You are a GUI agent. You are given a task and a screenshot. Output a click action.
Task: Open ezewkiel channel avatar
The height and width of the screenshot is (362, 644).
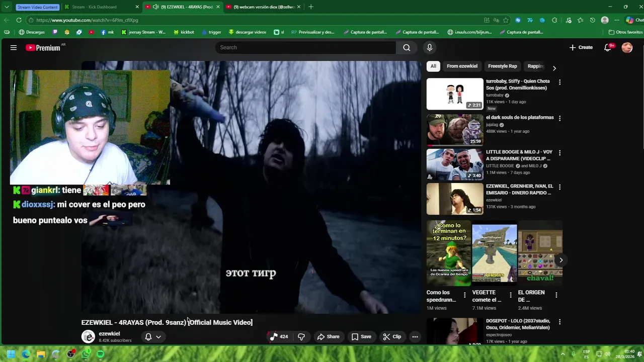pyautogui.click(x=88, y=337)
